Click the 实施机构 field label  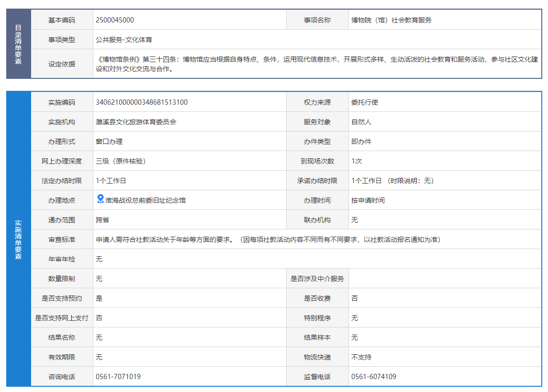click(x=62, y=122)
